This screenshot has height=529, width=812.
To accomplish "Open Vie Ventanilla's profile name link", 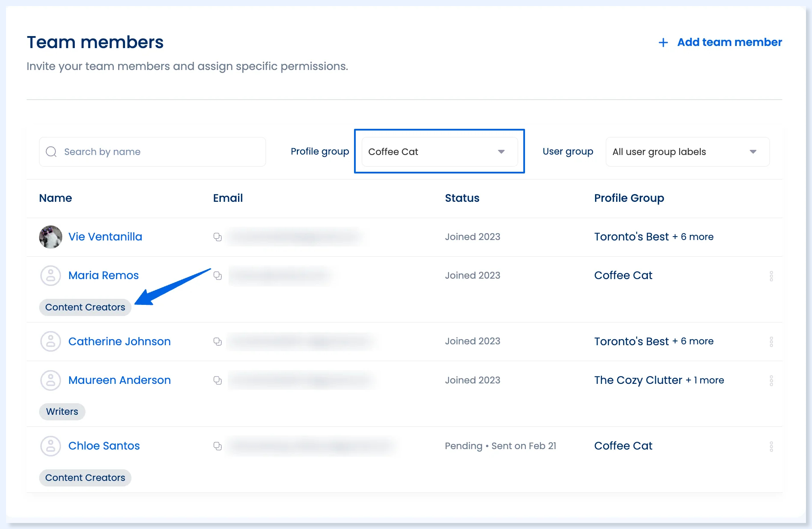I will tap(105, 237).
